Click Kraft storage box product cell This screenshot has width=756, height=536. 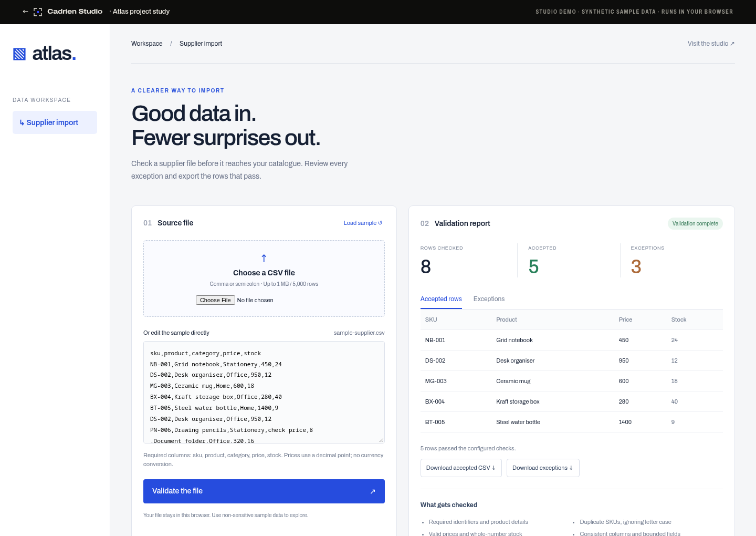(x=518, y=401)
